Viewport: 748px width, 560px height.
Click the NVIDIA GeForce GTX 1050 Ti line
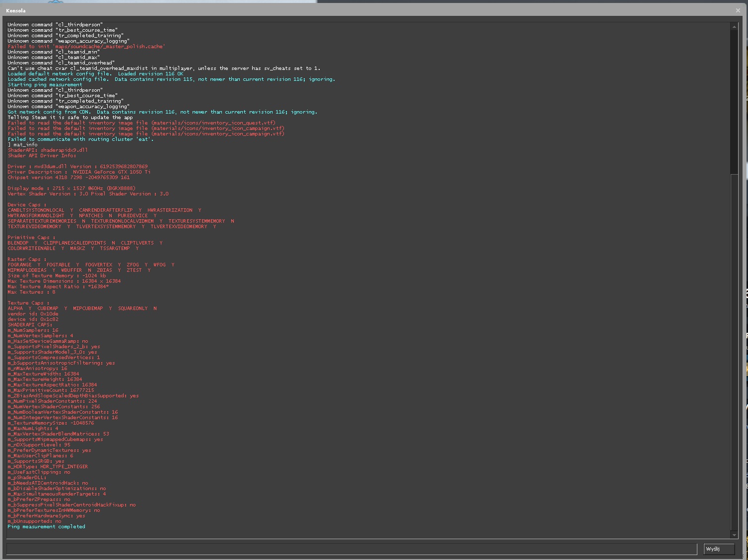pos(79,172)
